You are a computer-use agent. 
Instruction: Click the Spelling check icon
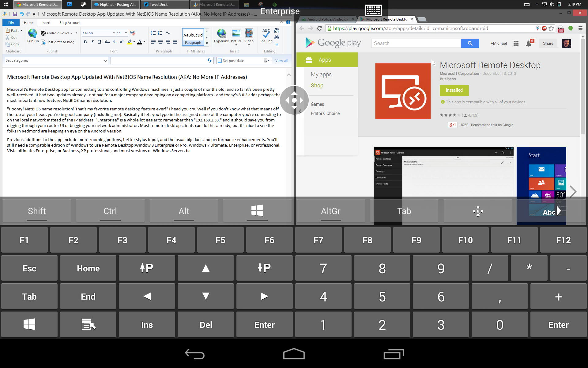click(266, 34)
